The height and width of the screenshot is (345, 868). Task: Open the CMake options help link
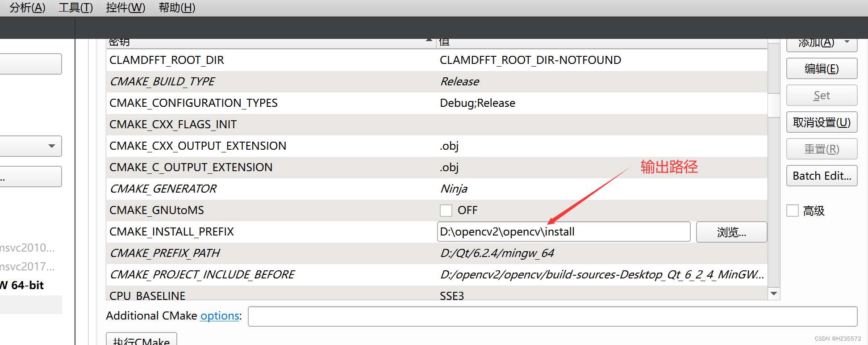click(220, 316)
